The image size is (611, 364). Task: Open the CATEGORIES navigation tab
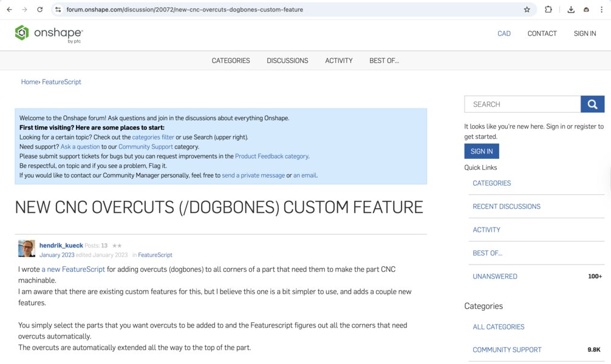231,61
